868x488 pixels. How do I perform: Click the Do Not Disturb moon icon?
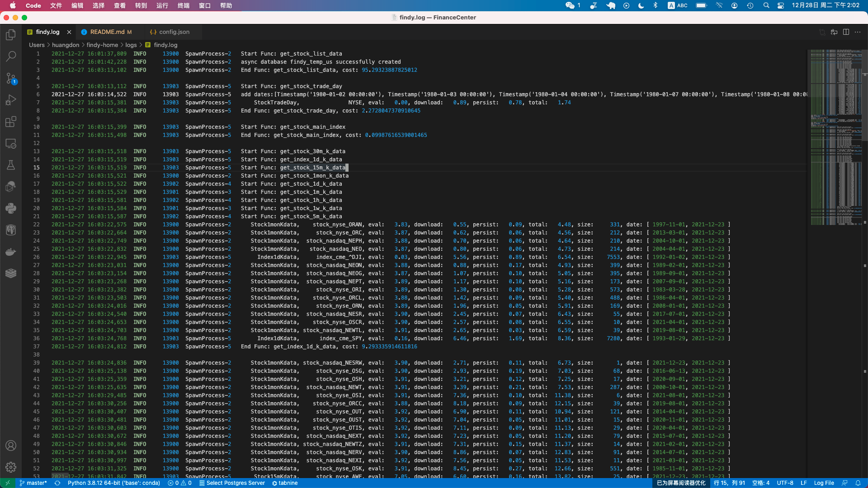pyautogui.click(x=641, y=5)
